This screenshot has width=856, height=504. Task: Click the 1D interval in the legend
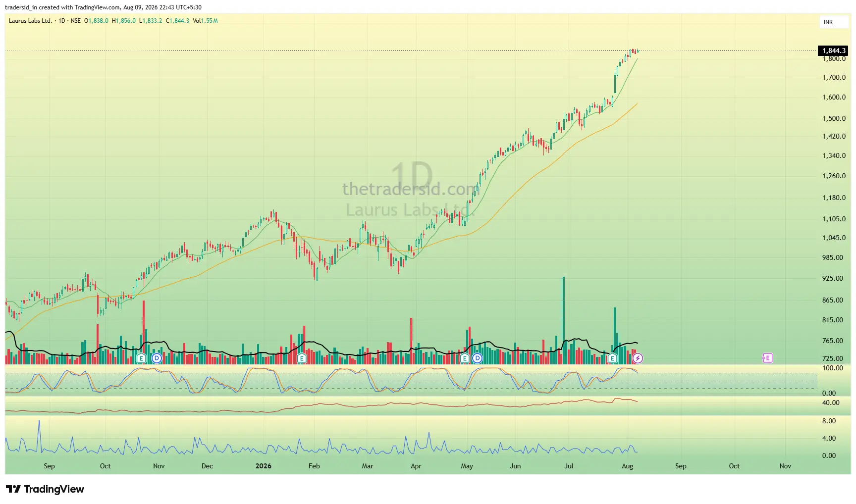tap(62, 21)
